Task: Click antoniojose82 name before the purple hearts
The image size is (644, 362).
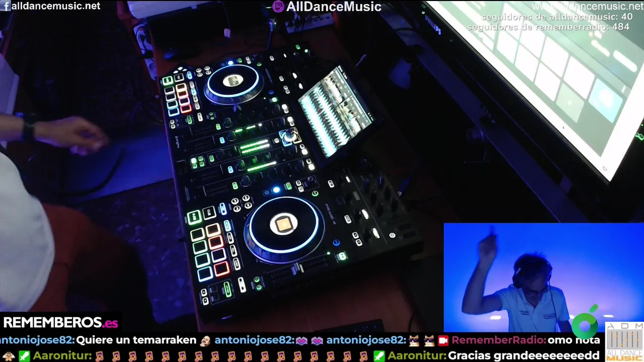Action: tap(254, 340)
